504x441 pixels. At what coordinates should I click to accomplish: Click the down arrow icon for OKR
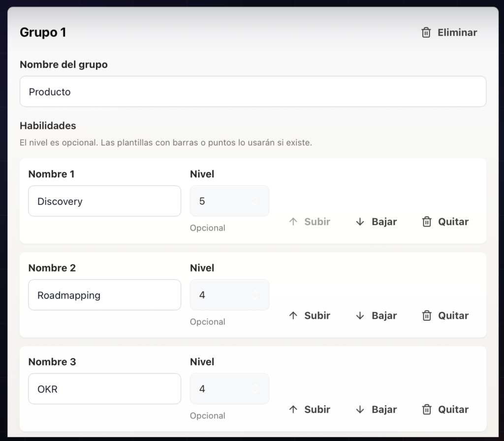tap(360, 409)
